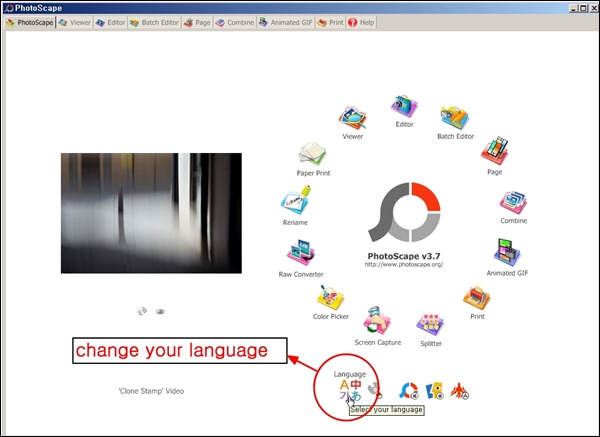This screenshot has height=437, width=600.
Task: Open the 'Clone Stamp' Video link
Action: [x=151, y=391]
